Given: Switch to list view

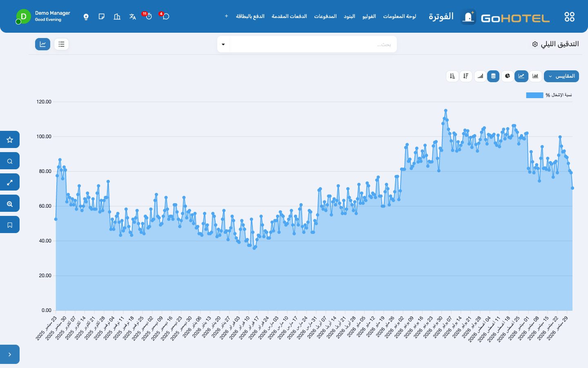Looking at the screenshot, I should click(x=61, y=44).
